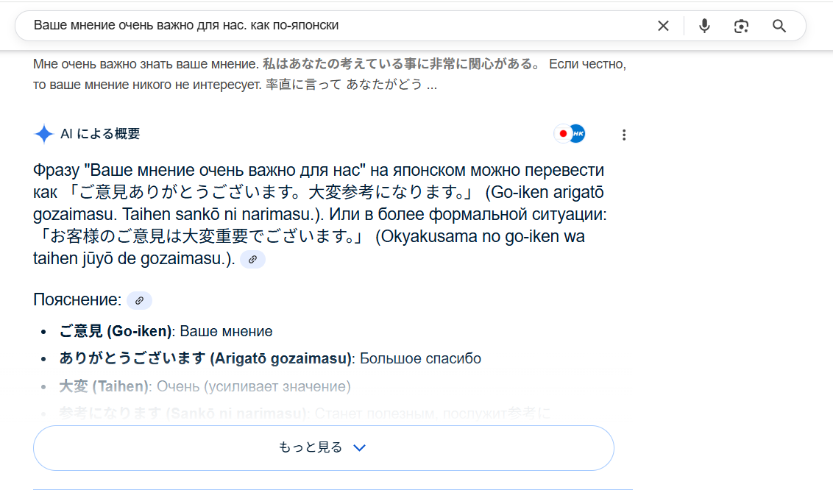The height and width of the screenshot is (504, 833).
Task: Select the faded '大変 (Taihen)' bullet item
Action: [x=104, y=386]
